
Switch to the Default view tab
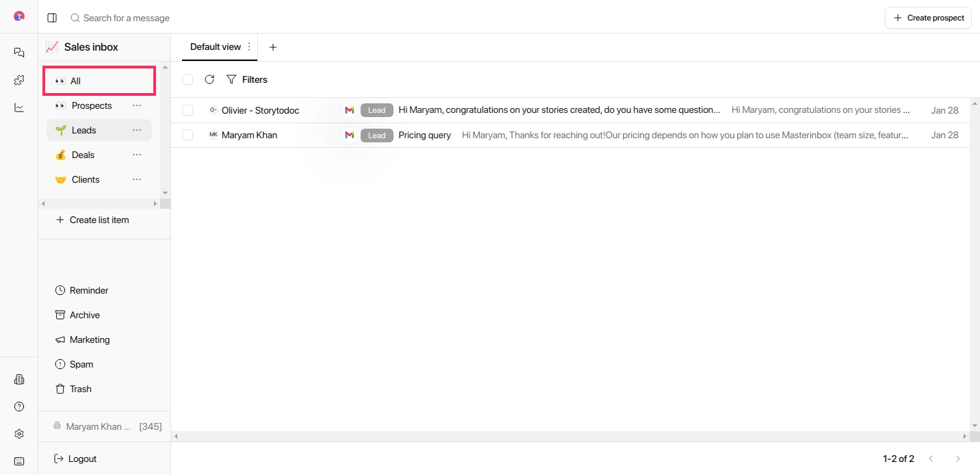(216, 47)
